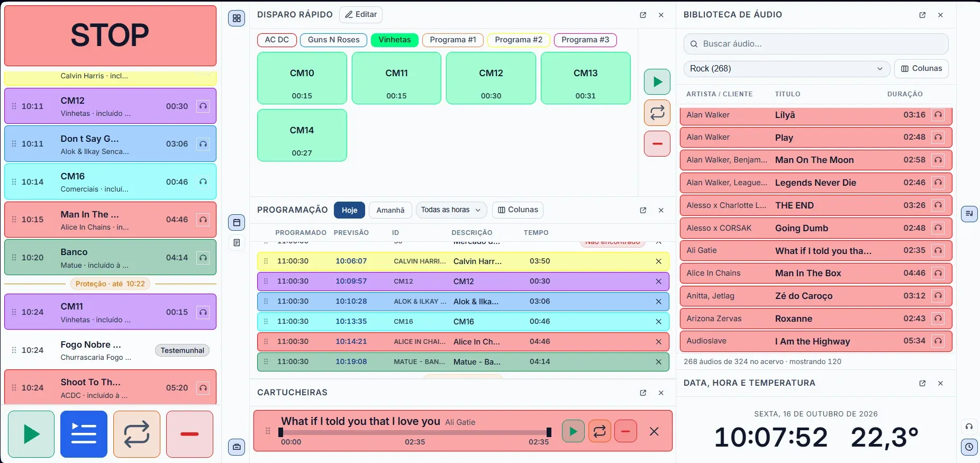Show today's schedule with Hoje
The width and height of the screenshot is (980, 463).
[349, 210]
